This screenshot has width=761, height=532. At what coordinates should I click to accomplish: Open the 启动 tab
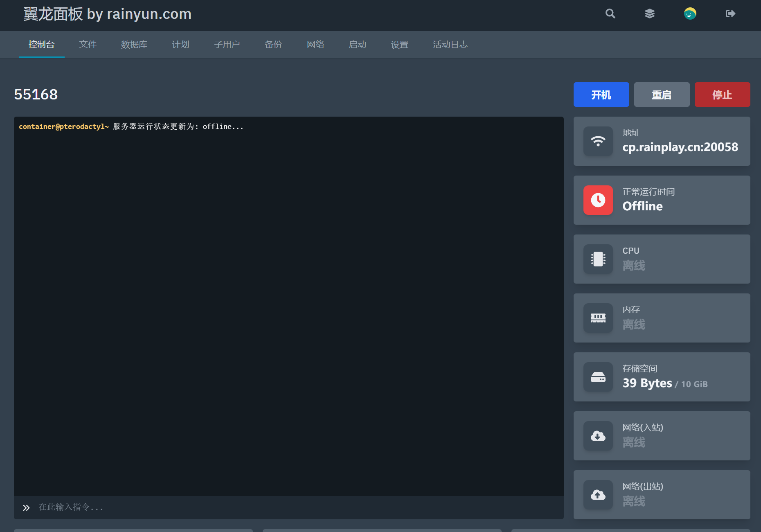(x=358, y=44)
